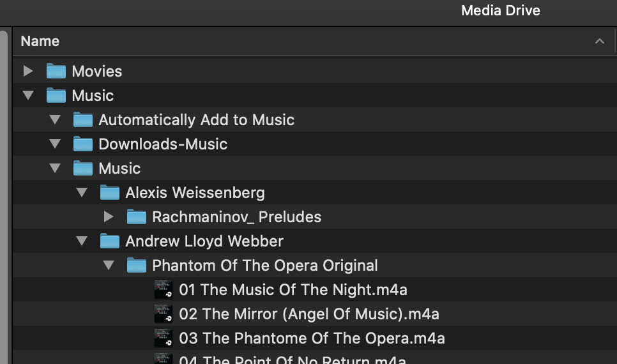
Task: Select the Rachmaninov_ Preludes folder icon
Action: (137, 217)
